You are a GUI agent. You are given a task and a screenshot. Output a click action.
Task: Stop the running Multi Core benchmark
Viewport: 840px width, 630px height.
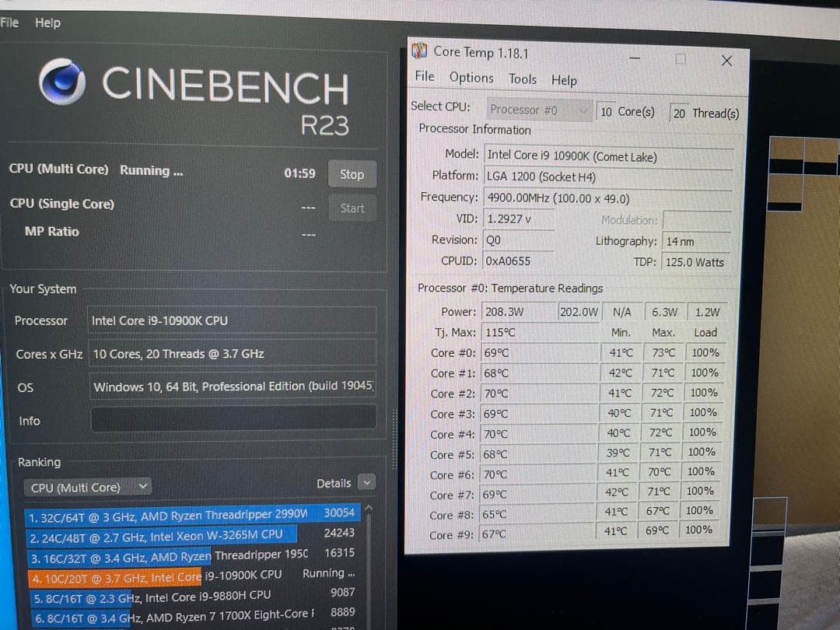click(x=352, y=173)
